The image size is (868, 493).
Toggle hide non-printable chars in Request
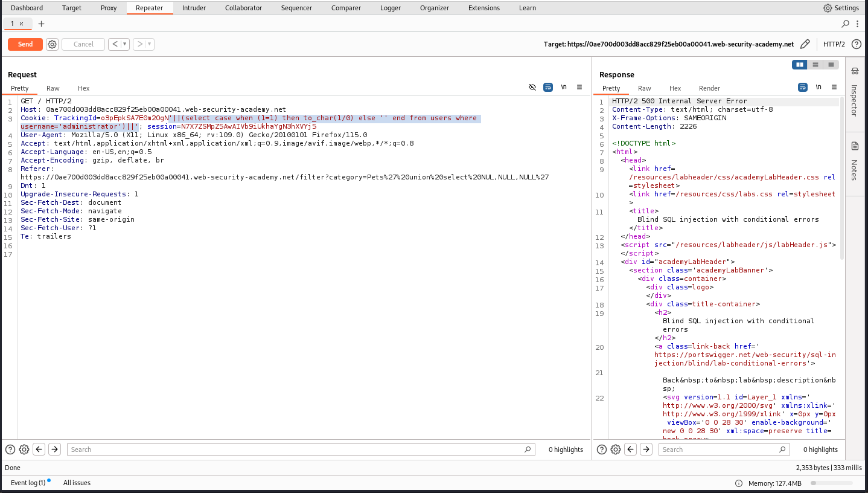click(x=532, y=87)
